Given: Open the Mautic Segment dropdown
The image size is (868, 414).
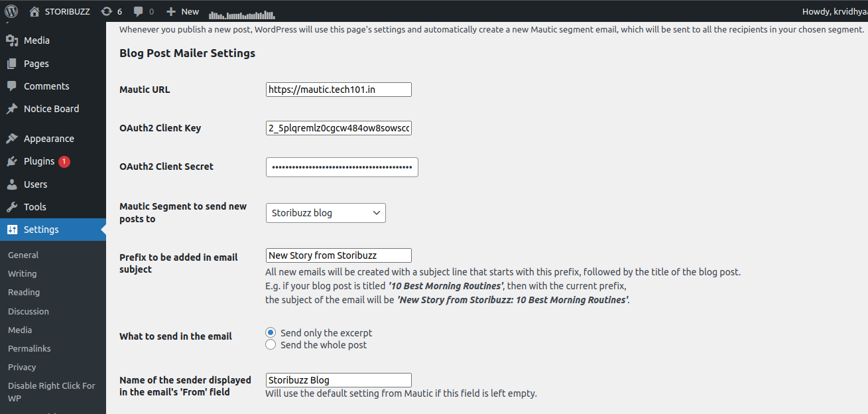Looking at the screenshot, I should tap(326, 213).
